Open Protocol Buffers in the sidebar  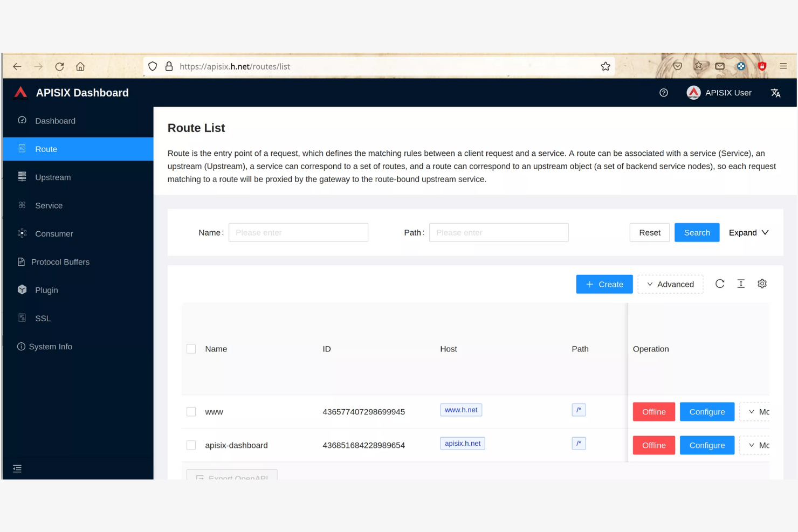coord(78,262)
